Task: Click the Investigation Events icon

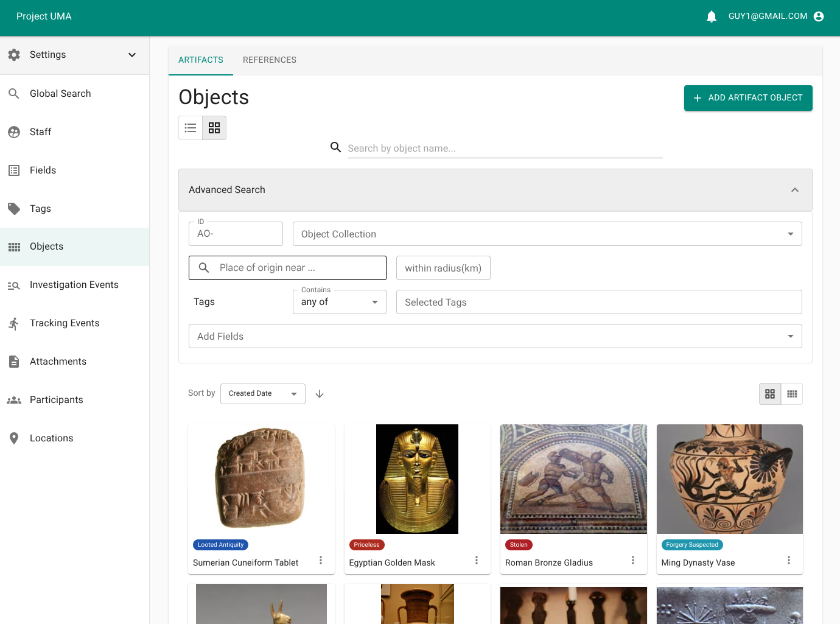Action: 14,285
